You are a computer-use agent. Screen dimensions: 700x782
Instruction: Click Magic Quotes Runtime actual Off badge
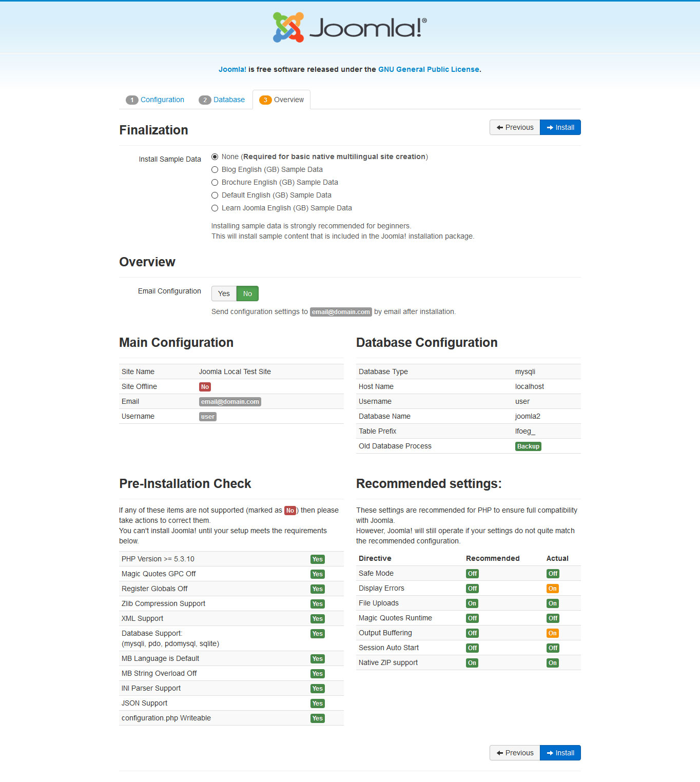tap(553, 618)
